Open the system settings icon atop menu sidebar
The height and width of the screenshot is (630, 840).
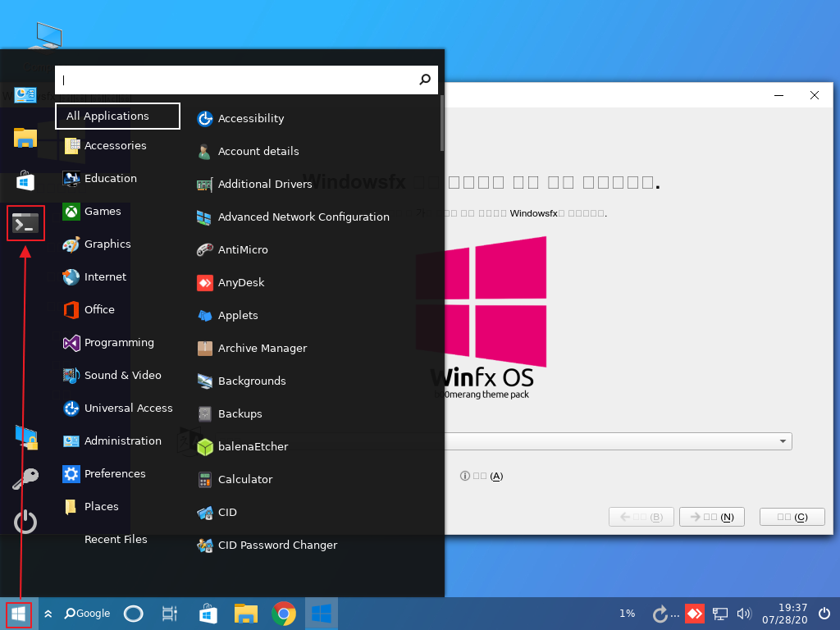[x=25, y=95]
